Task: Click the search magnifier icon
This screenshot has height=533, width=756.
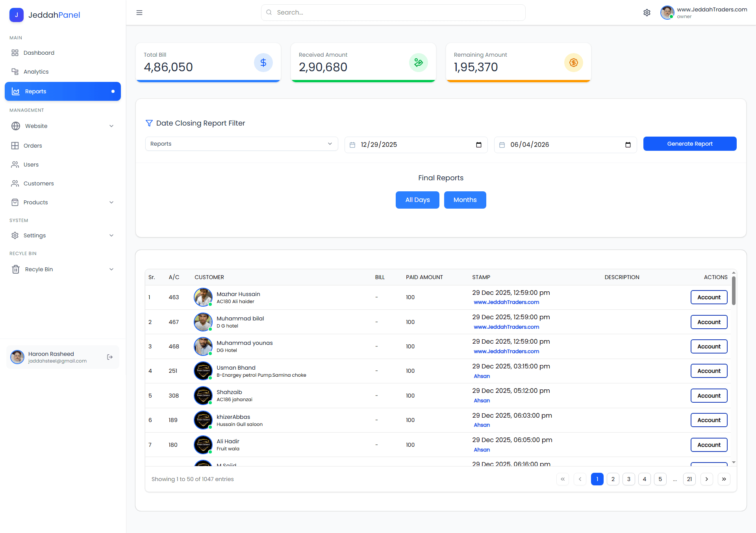Action: pyautogui.click(x=269, y=13)
